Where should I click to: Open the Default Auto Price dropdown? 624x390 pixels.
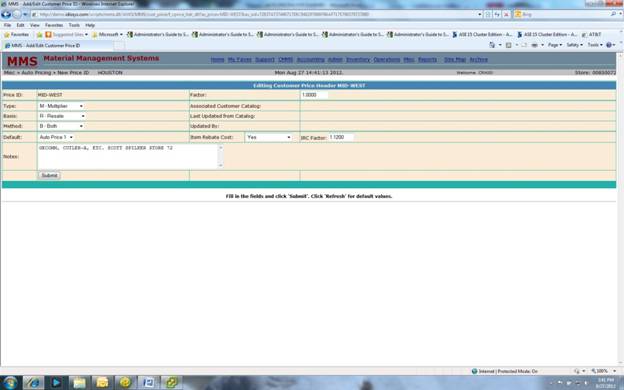[56, 137]
